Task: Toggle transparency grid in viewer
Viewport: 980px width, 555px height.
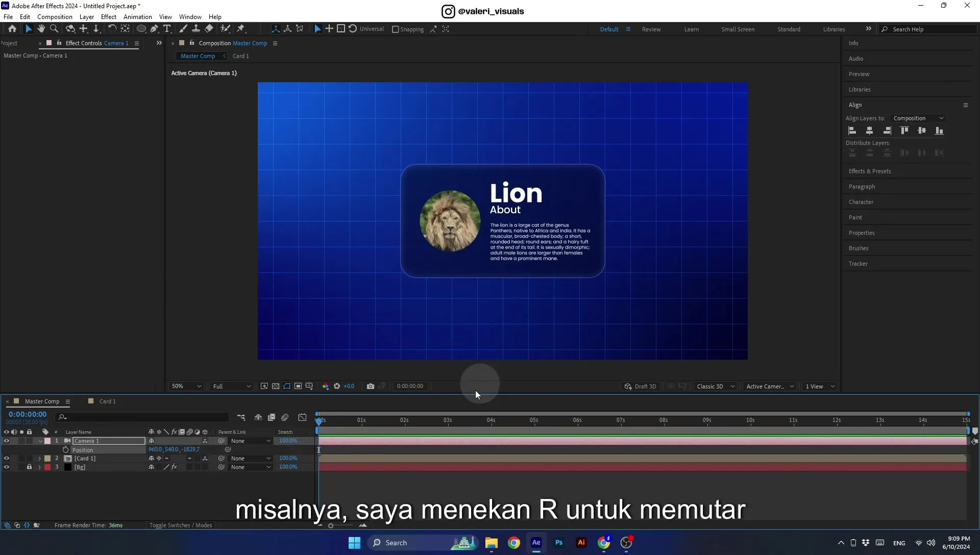Action: click(x=276, y=386)
